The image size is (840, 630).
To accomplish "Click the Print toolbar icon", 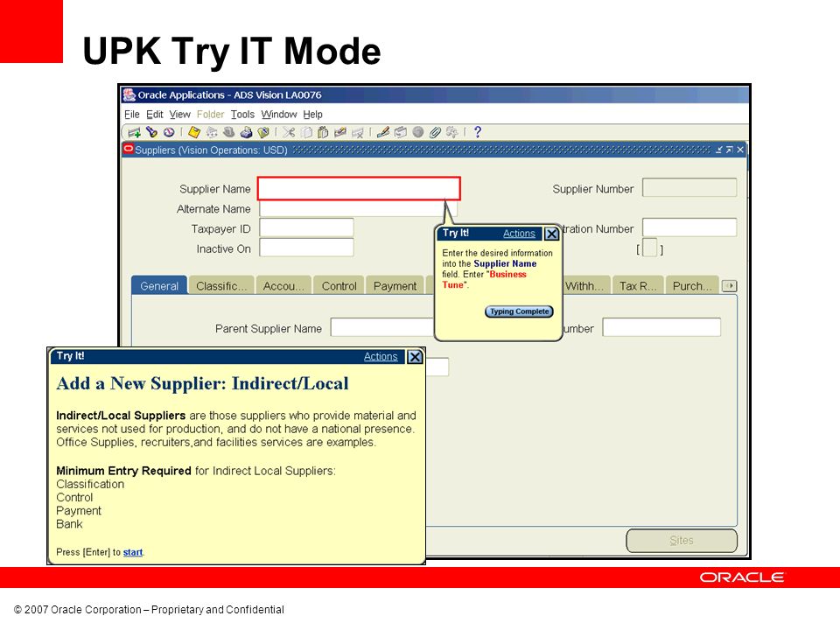I will [x=246, y=132].
